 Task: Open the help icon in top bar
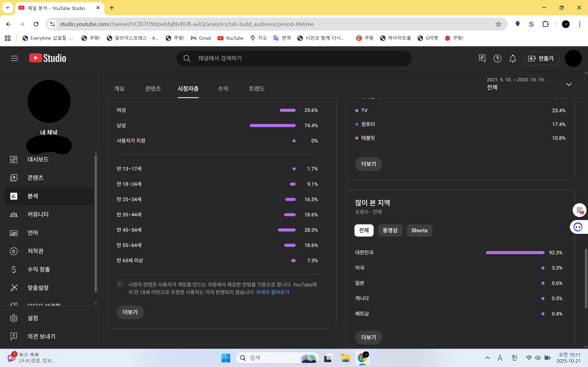coord(498,58)
